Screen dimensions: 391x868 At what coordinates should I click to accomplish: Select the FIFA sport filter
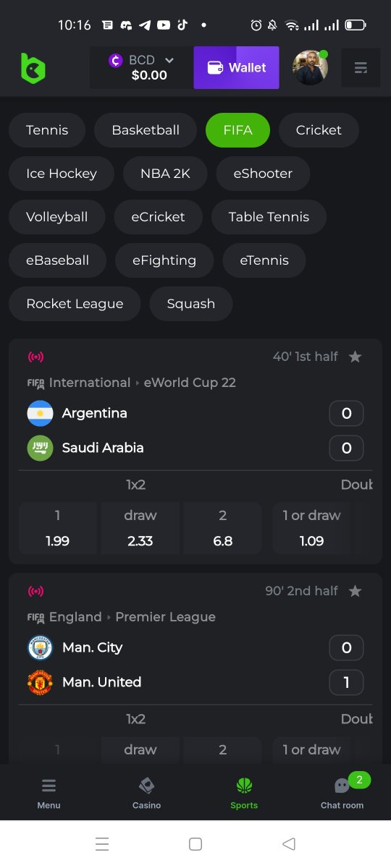tap(237, 130)
